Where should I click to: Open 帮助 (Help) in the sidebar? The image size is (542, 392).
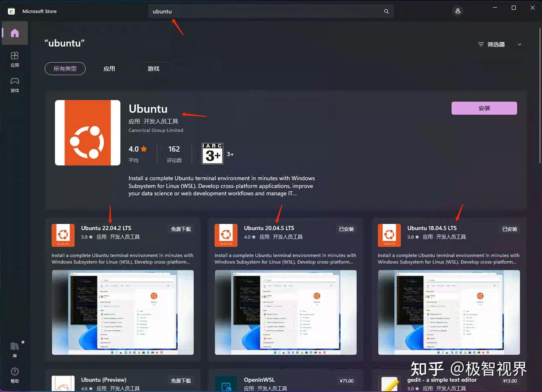pyautogui.click(x=15, y=375)
